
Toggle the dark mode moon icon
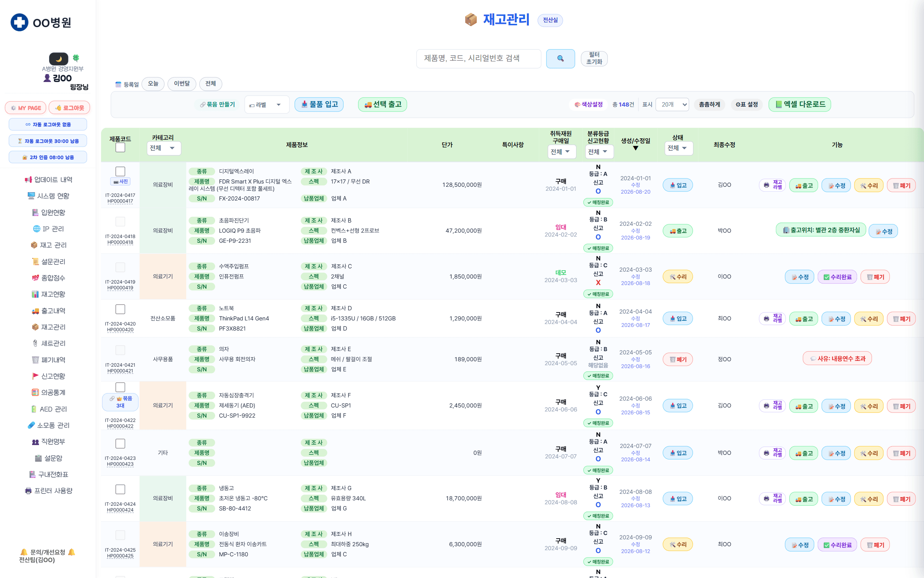tap(58, 59)
